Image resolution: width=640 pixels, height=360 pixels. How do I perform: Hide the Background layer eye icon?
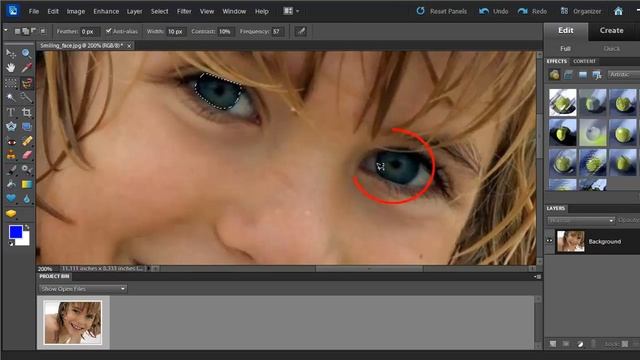point(549,241)
